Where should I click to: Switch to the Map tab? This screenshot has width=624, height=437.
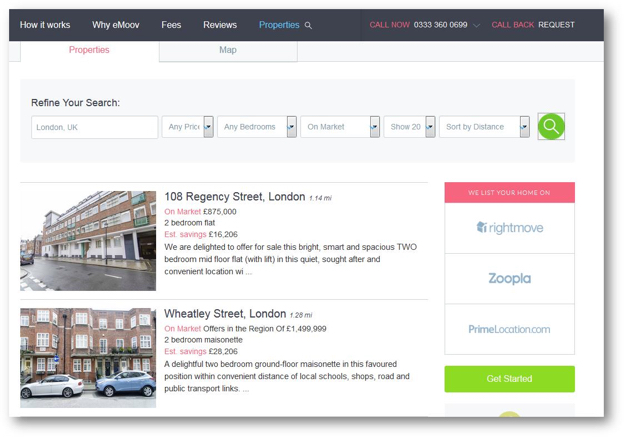pyautogui.click(x=228, y=50)
